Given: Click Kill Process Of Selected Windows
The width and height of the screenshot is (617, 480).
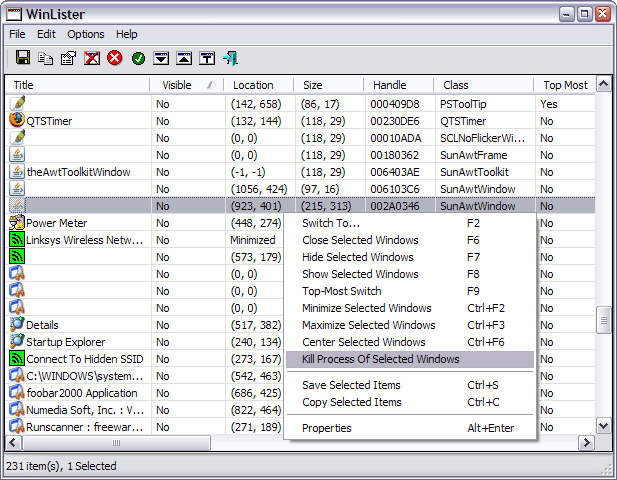Looking at the screenshot, I should click(410, 359).
